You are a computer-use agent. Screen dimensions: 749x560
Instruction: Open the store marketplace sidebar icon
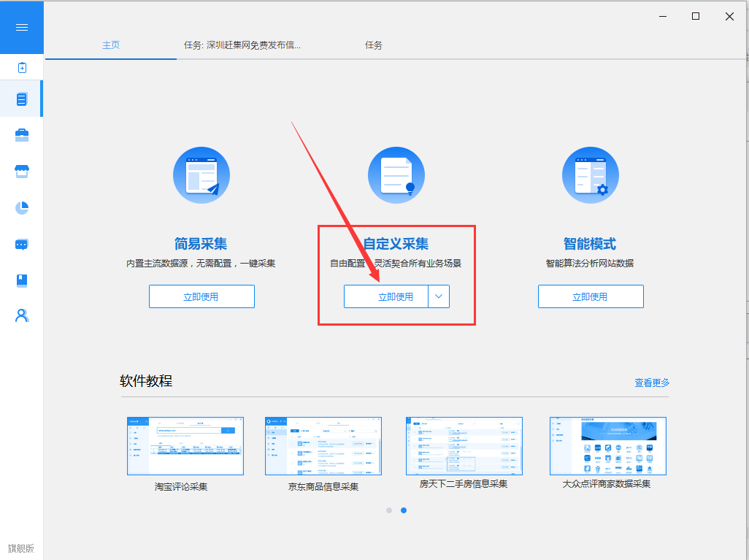point(22,171)
